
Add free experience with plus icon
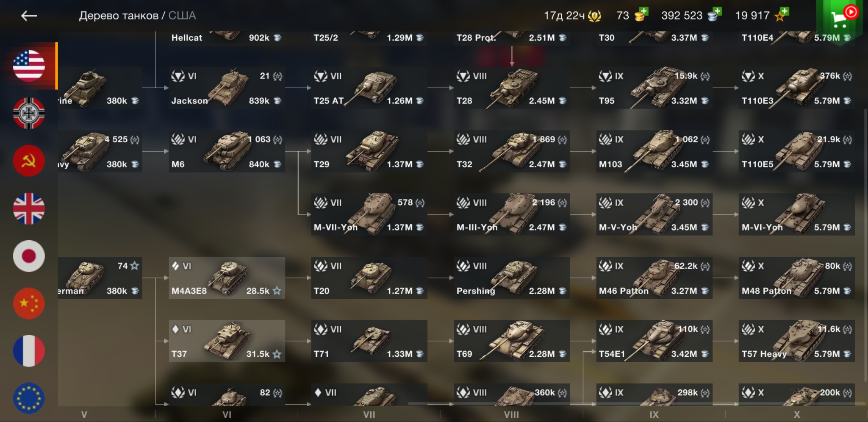pyautogui.click(x=784, y=11)
